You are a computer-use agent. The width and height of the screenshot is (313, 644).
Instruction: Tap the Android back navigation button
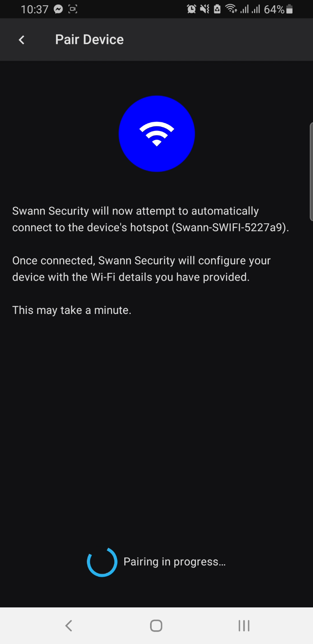(x=69, y=625)
